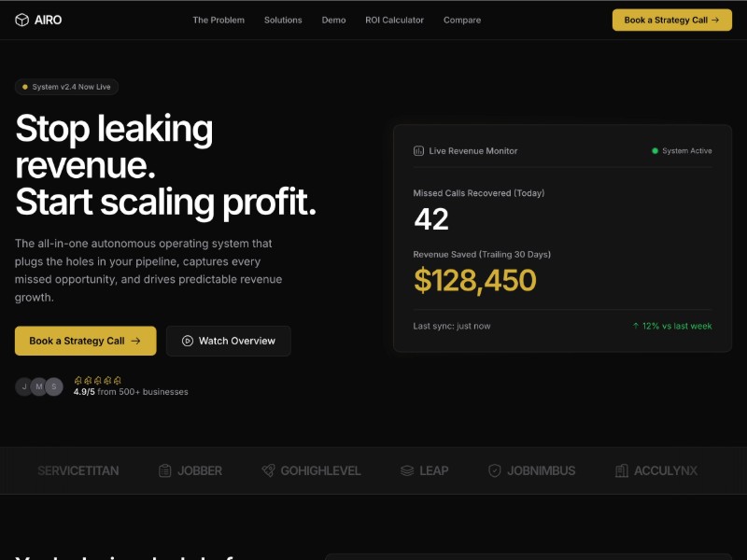Click the AIRO logo icon
Viewport: 747px width, 560px height.
[21, 20]
